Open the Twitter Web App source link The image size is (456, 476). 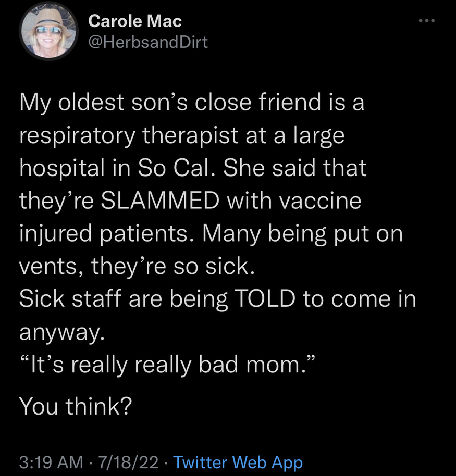coord(237,462)
